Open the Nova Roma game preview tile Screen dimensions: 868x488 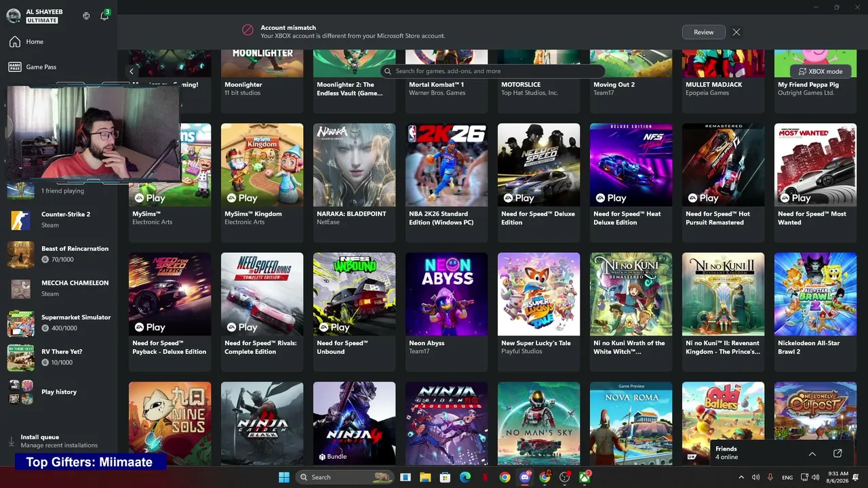pyautogui.click(x=631, y=423)
